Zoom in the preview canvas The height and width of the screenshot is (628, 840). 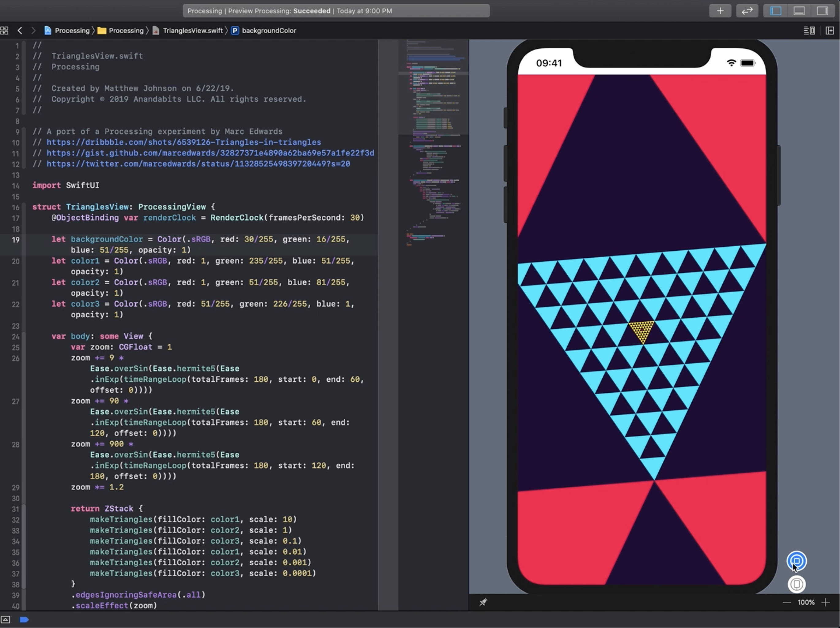point(825,602)
